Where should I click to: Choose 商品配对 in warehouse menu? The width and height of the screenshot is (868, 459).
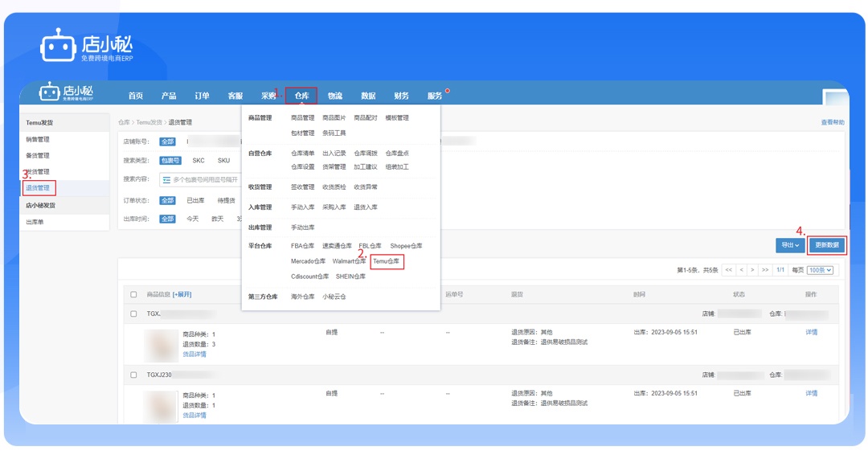[366, 118]
